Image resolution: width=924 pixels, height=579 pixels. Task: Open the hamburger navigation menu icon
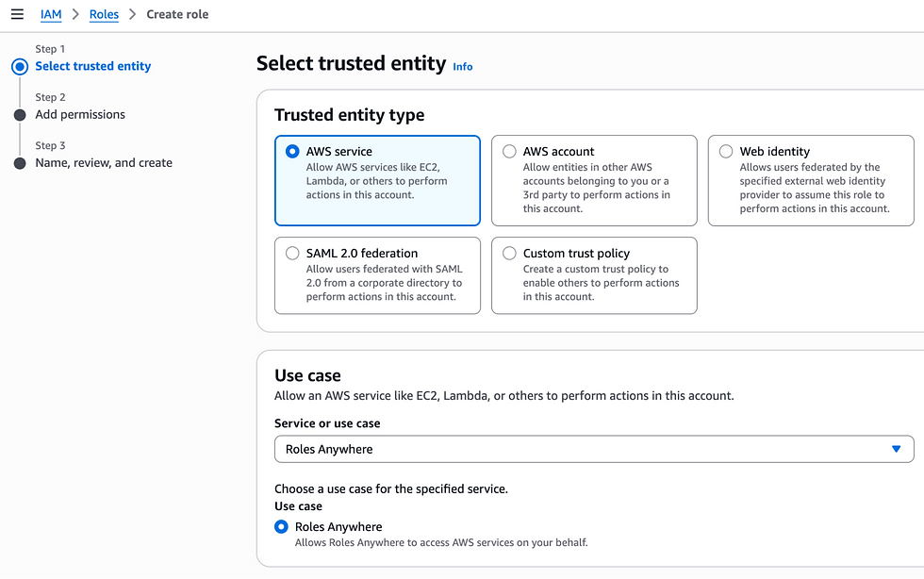tap(17, 14)
